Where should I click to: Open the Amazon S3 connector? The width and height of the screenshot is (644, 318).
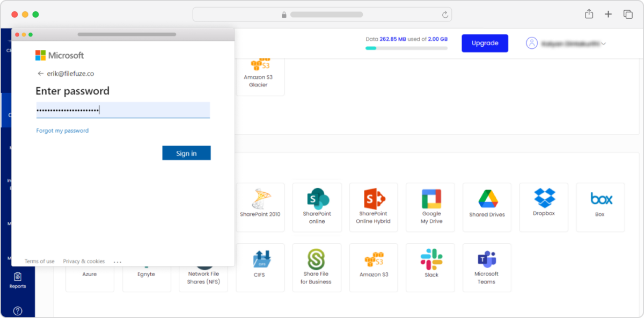[373, 267]
